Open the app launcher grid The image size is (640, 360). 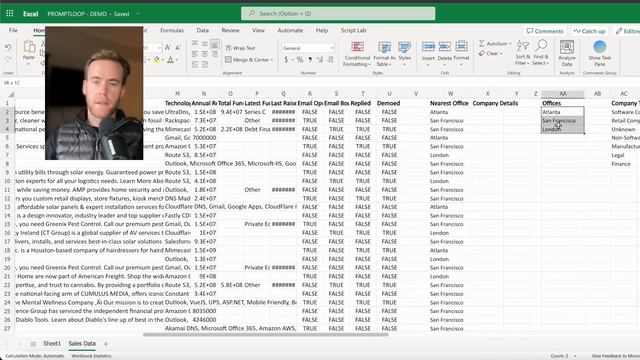click(x=10, y=13)
